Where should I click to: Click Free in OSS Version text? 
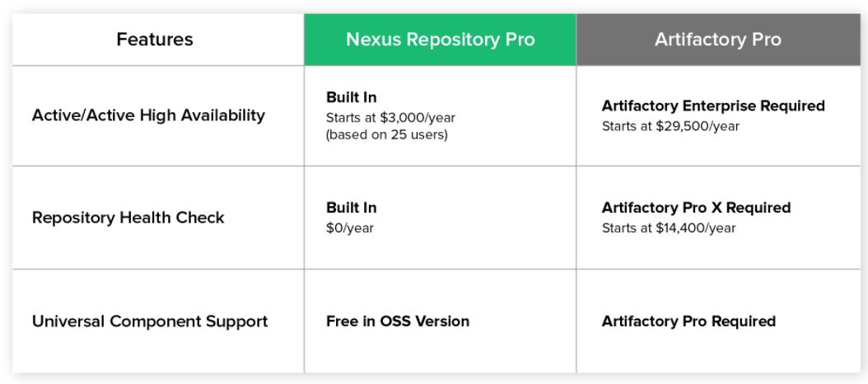click(x=398, y=321)
